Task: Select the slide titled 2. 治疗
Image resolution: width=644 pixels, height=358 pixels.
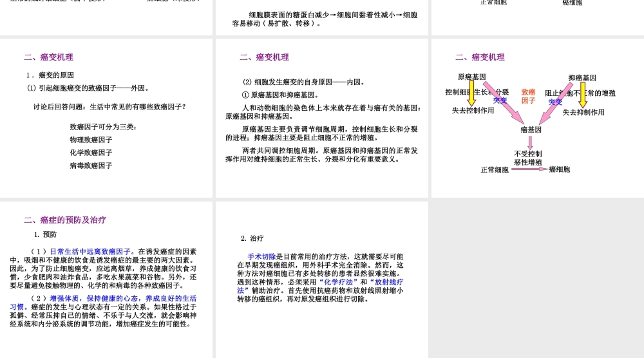Action: point(322,279)
